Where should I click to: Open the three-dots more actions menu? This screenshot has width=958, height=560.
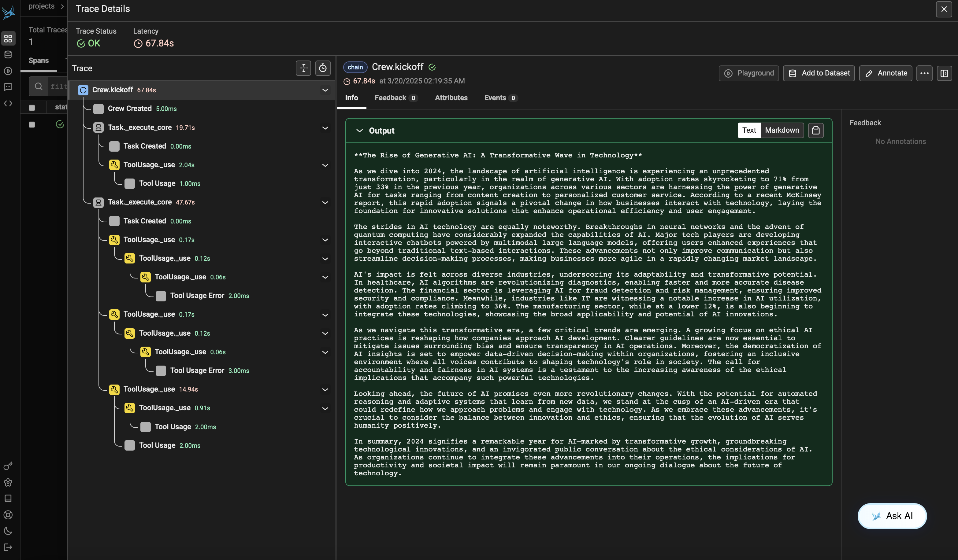click(x=925, y=73)
